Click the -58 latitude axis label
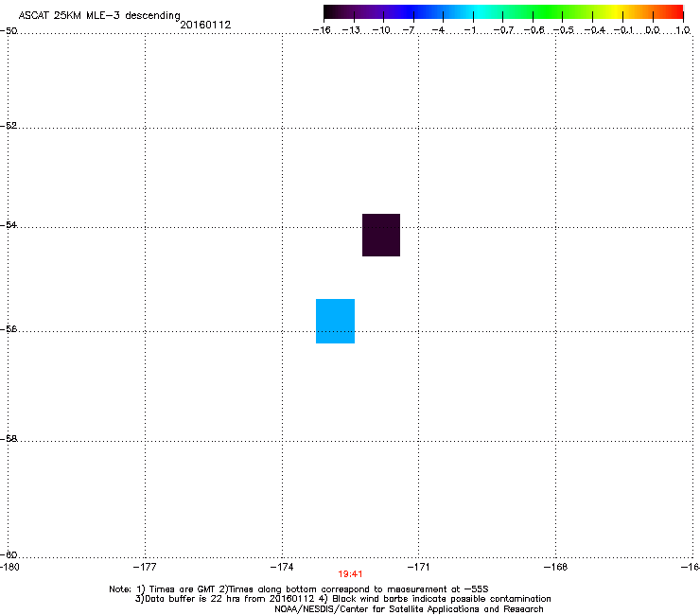Screen dimensions: 700x615 9,439
